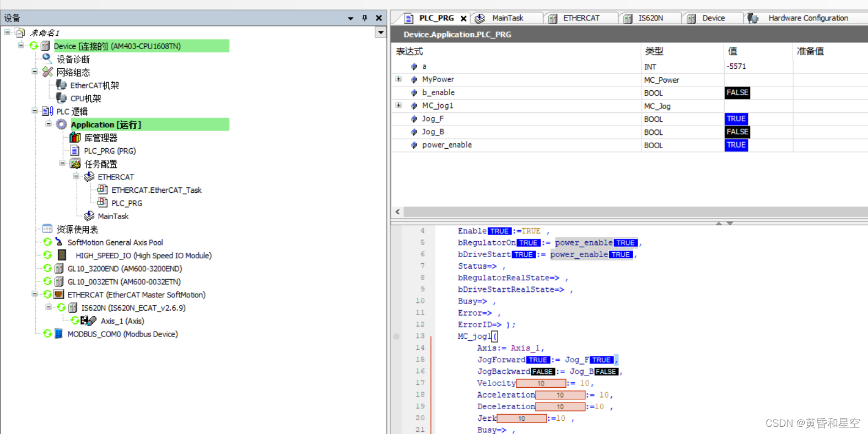The width and height of the screenshot is (868, 434).
Task: Switch to the PLC_PRG tab
Action: click(436, 18)
